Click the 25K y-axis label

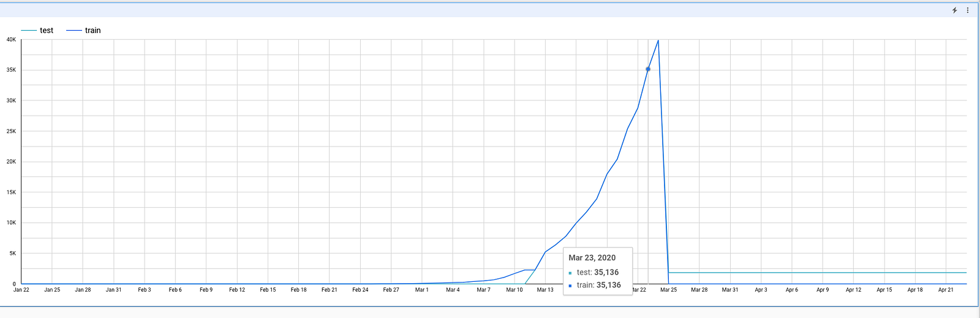click(x=11, y=131)
